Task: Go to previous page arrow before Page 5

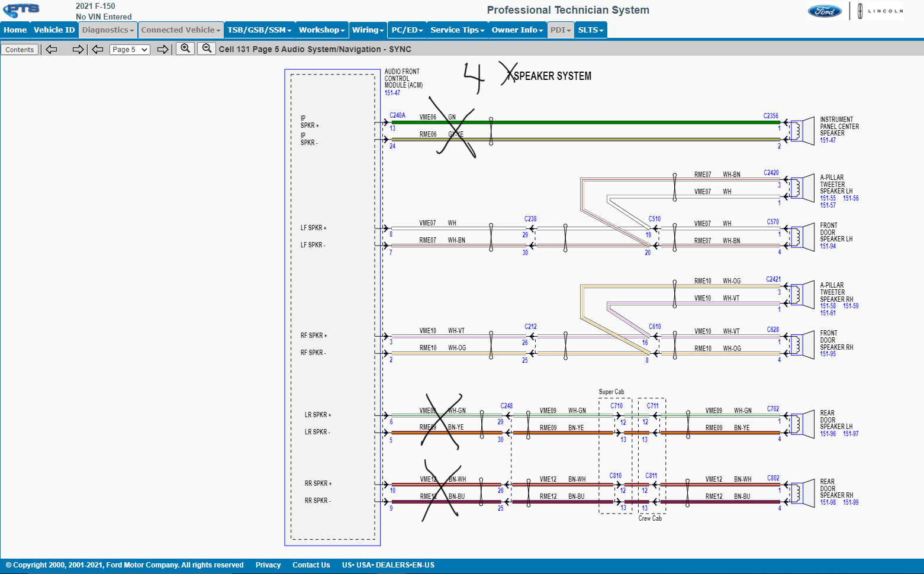Action: [x=98, y=49]
